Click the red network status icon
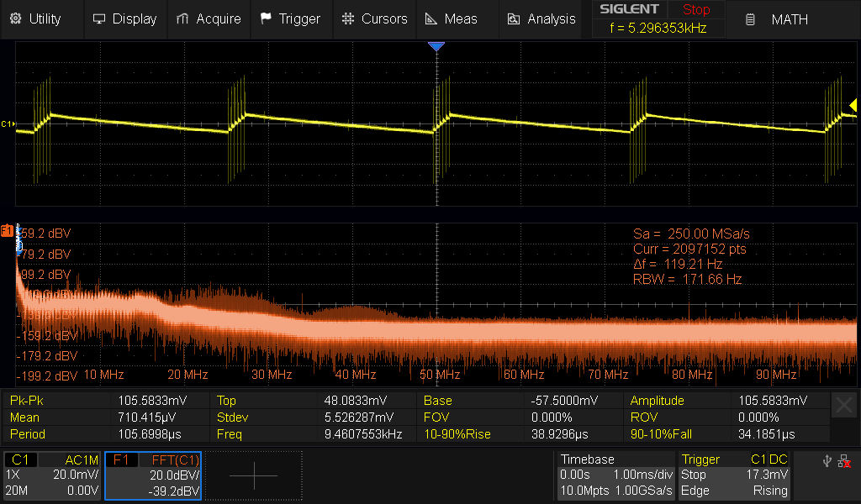The image size is (861, 504). coord(843,461)
